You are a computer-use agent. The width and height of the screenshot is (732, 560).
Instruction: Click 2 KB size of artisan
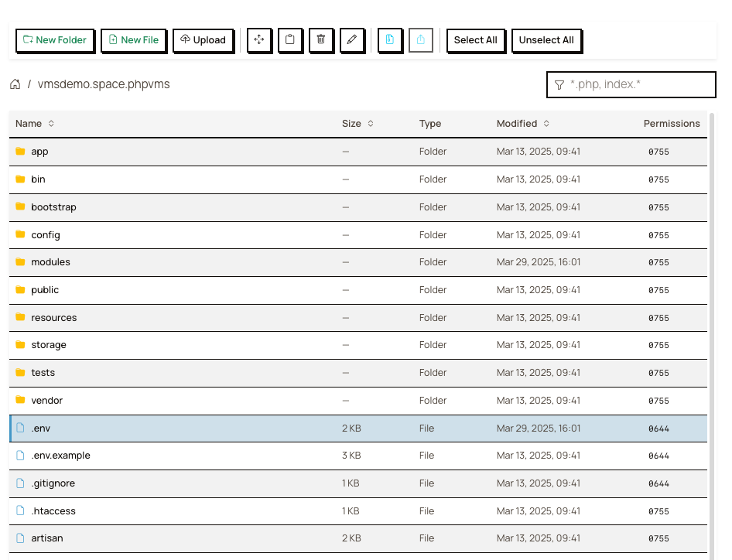coord(351,538)
